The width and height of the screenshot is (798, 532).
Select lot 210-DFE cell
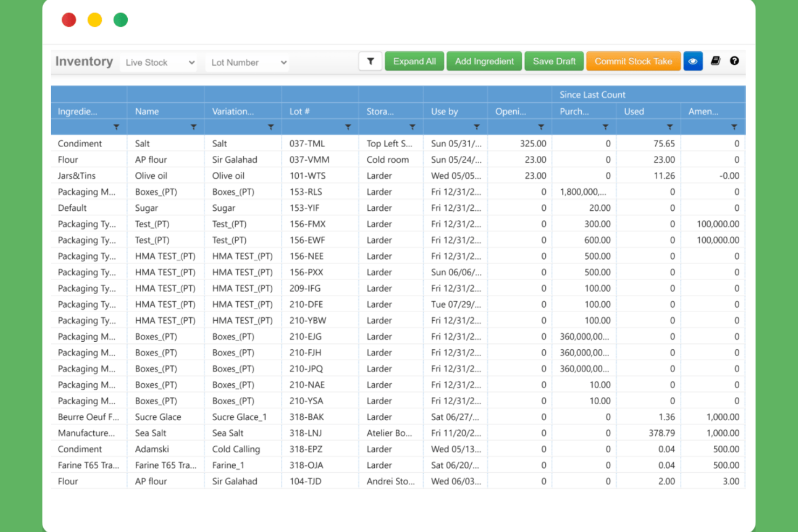coord(320,305)
